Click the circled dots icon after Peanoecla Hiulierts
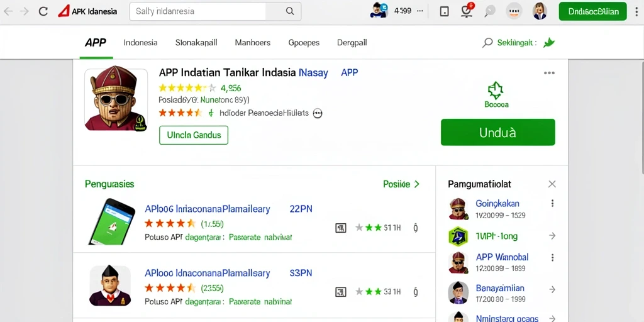Viewport: 644px width, 322px height. point(317,113)
